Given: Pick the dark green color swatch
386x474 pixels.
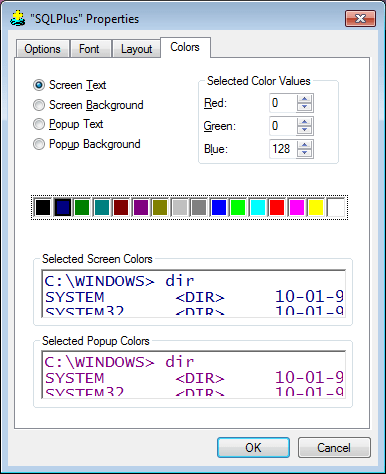Looking at the screenshot, I should pyautogui.click(x=82, y=207).
